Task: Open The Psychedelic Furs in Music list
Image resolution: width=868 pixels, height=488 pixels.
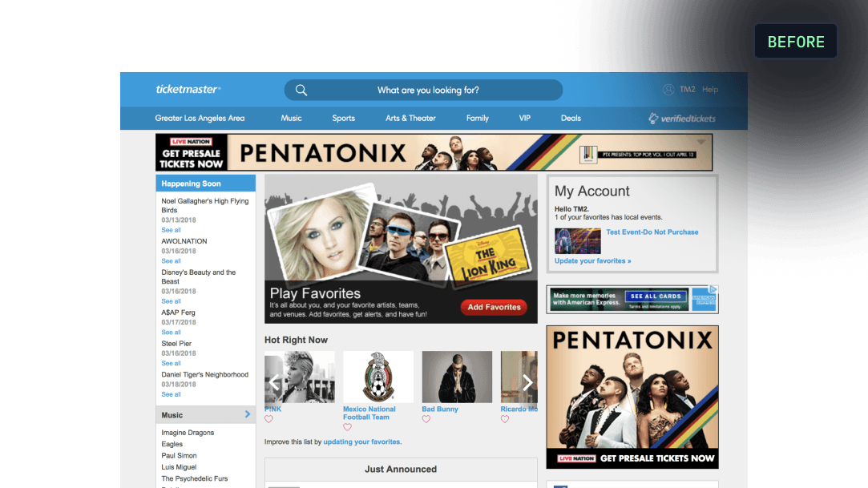Action: click(194, 478)
